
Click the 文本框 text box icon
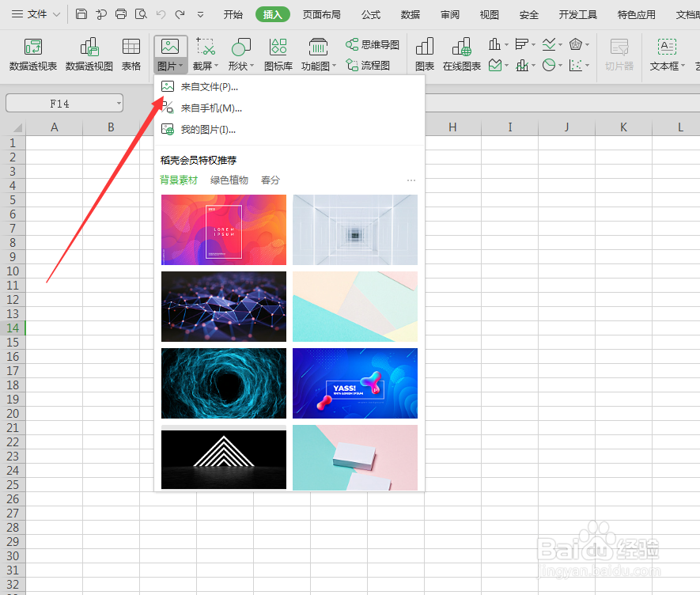[667, 47]
